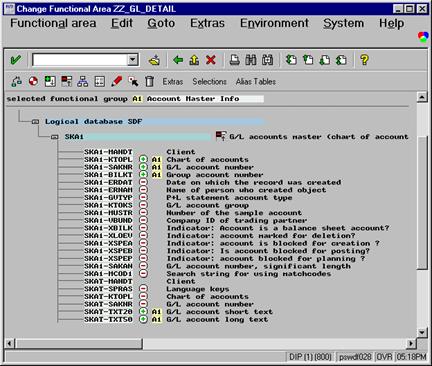Click the Previous Page icon
The width and height of the screenshot is (432, 366).
[308, 60]
